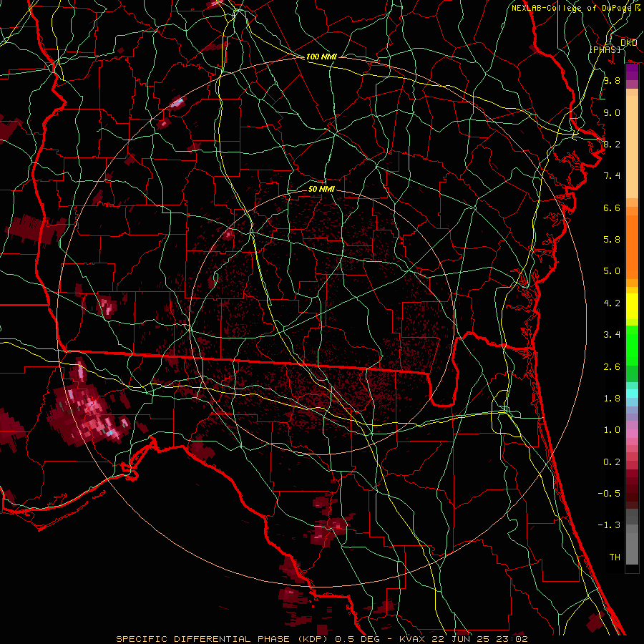Screen dimensions: 644x644
Task: Click the 9.0 scale value
Action: (x=612, y=112)
